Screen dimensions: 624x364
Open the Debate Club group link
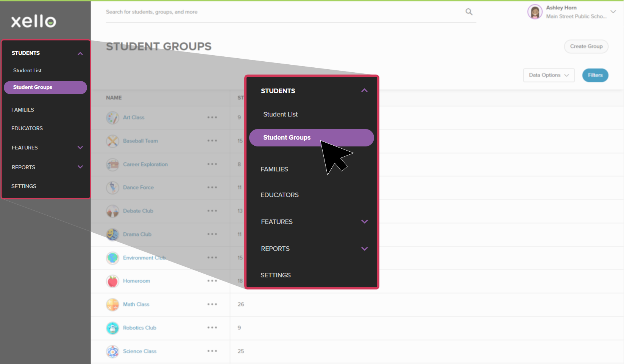(x=138, y=211)
